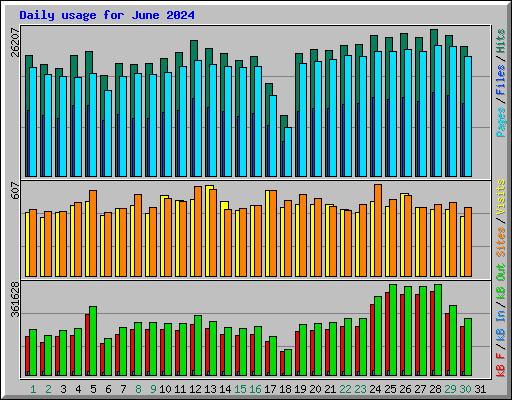Click the shortest cyan files bar above day 18
The height and width of the screenshot is (400, 512).
tap(288, 152)
